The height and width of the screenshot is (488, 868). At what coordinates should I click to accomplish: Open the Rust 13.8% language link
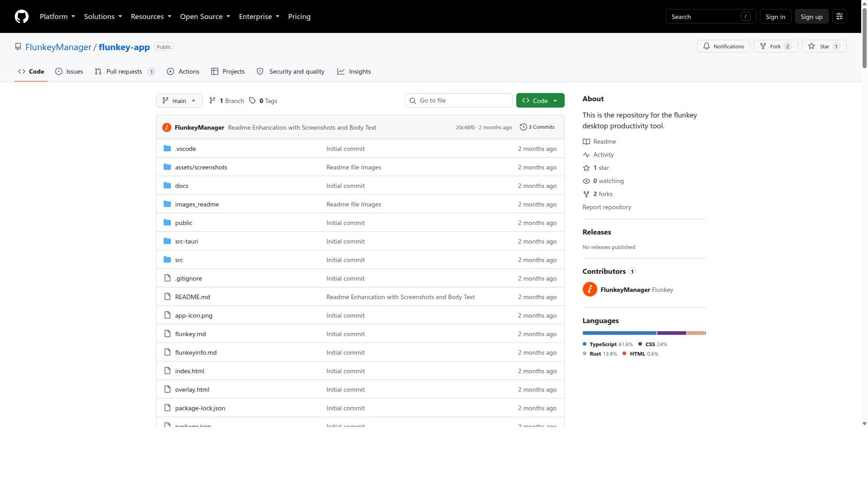[600, 354]
